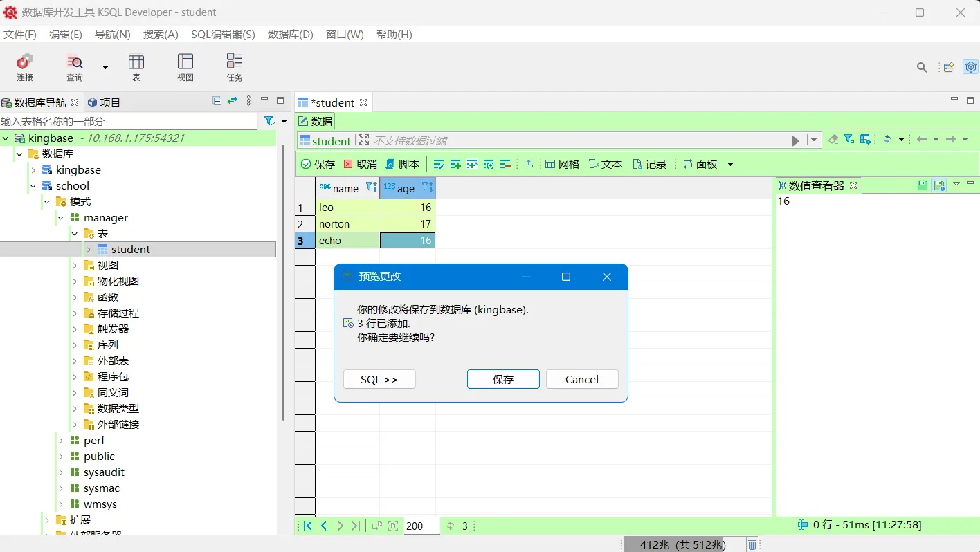980x552 pixels.
Task: Sort the name column with its filter icon
Action: point(371,187)
